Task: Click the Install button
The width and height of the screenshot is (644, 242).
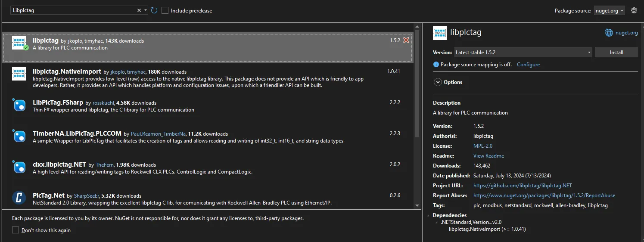Action: [616, 53]
